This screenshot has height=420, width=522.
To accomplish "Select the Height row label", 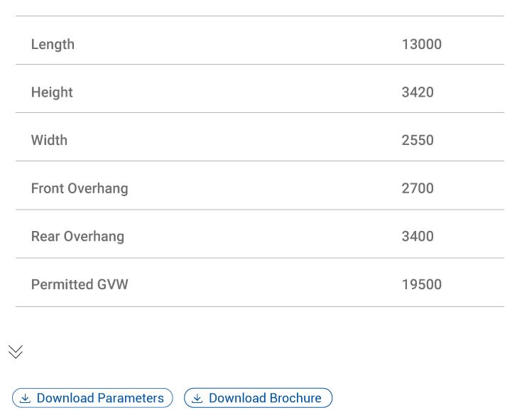I will [52, 92].
